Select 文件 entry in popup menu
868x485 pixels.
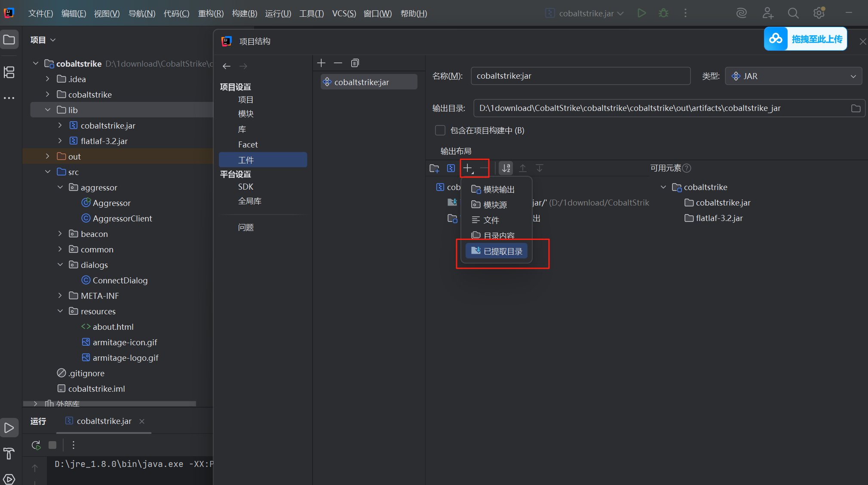tap(497, 220)
